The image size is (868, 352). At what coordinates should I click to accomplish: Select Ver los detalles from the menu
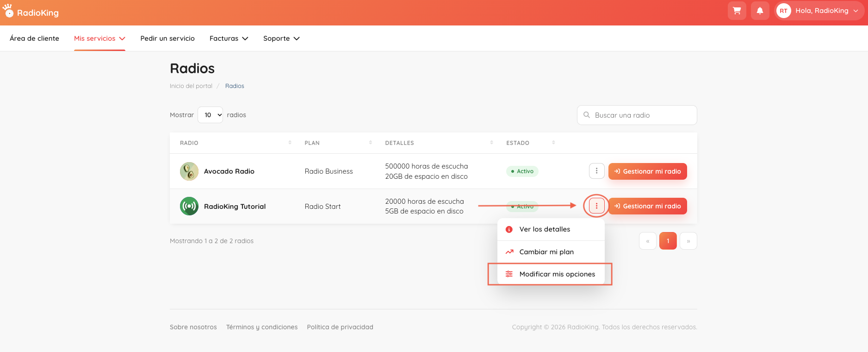(551, 229)
